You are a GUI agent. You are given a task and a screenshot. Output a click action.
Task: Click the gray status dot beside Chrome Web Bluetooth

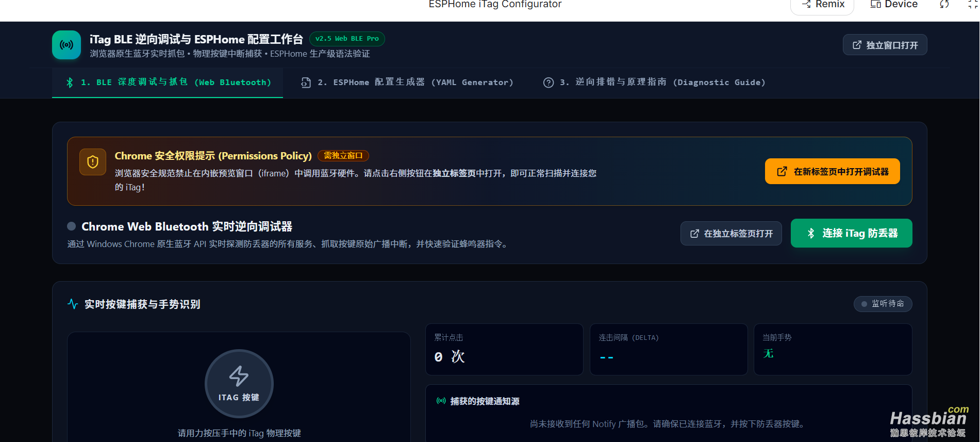[72, 226]
